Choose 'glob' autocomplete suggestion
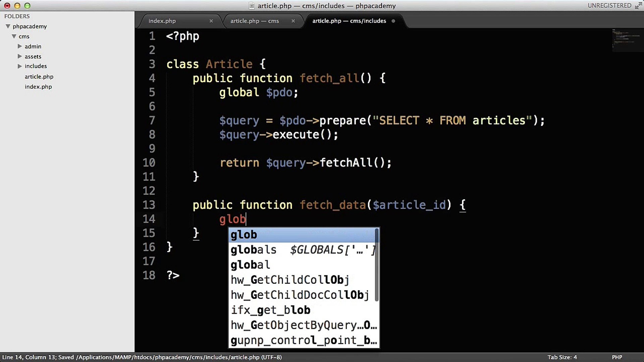This screenshot has width=644, height=362. [x=302, y=235]
